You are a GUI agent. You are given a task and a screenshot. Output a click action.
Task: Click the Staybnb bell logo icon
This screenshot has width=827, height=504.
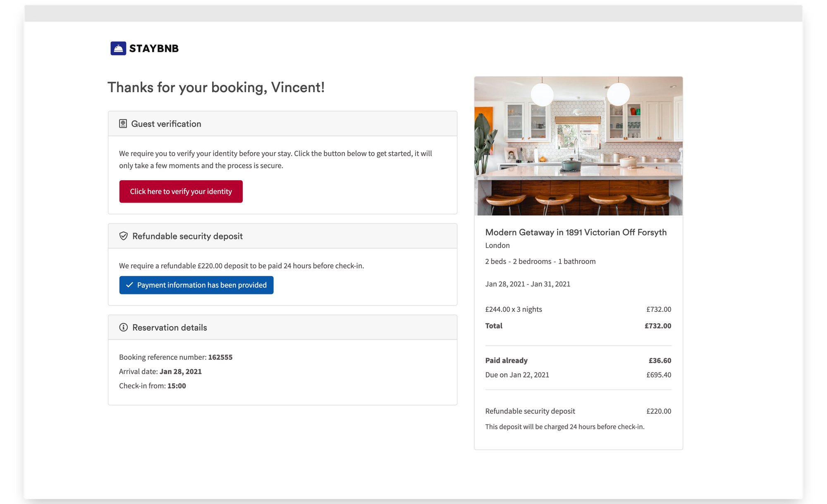point(118,48)
